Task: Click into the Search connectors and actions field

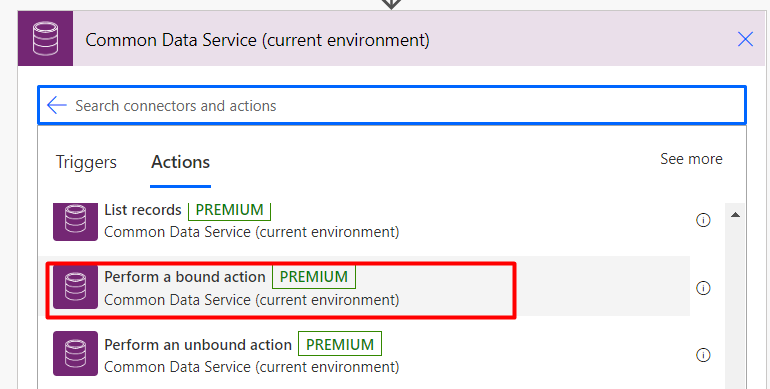Action: 392,105
